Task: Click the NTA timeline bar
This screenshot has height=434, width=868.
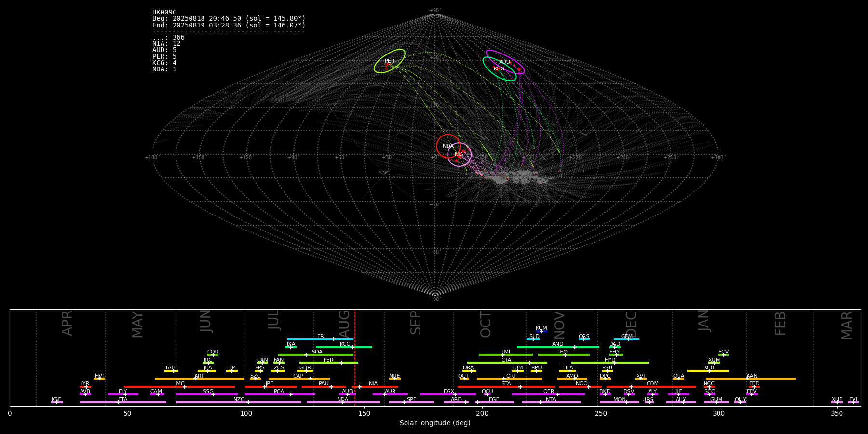Action: click(551, 402)
